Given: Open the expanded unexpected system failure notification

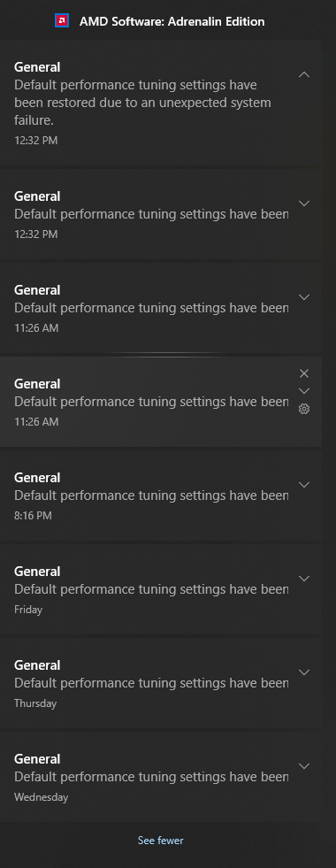Looking at the screenshot, I should tap(161, 103).
